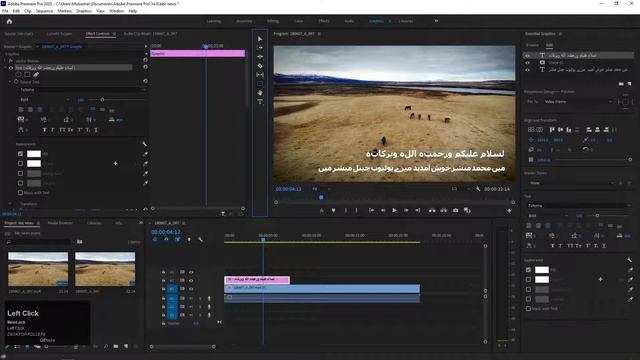Select the Ripple Edit tool
This screenshot has height=360, width=640.
click(x=260, y=57)
